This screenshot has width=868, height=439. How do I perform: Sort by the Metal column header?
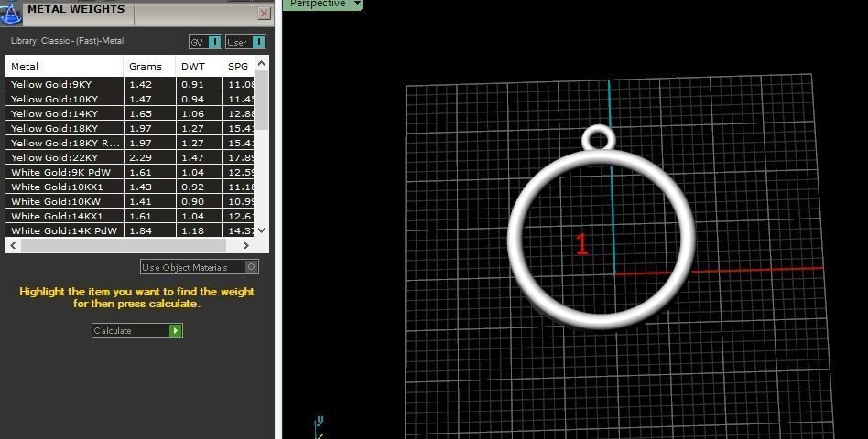point(64,67)
